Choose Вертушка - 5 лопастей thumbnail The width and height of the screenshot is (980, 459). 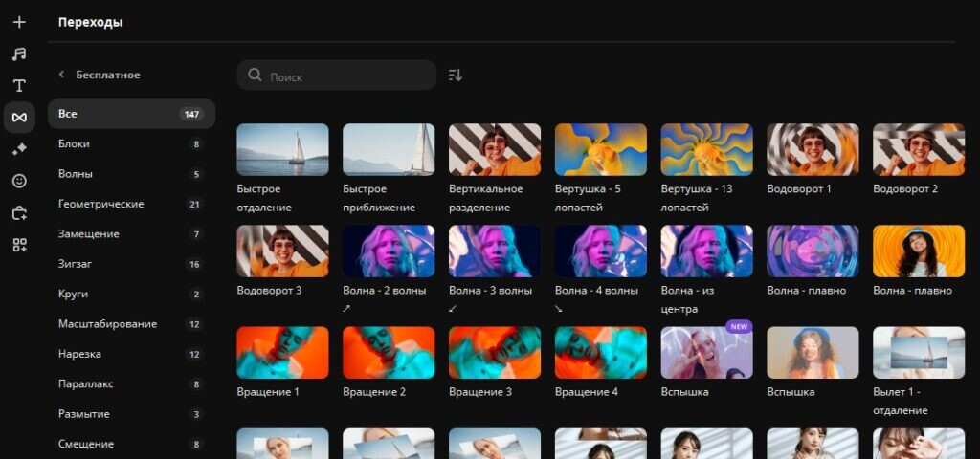click(601, 149)
